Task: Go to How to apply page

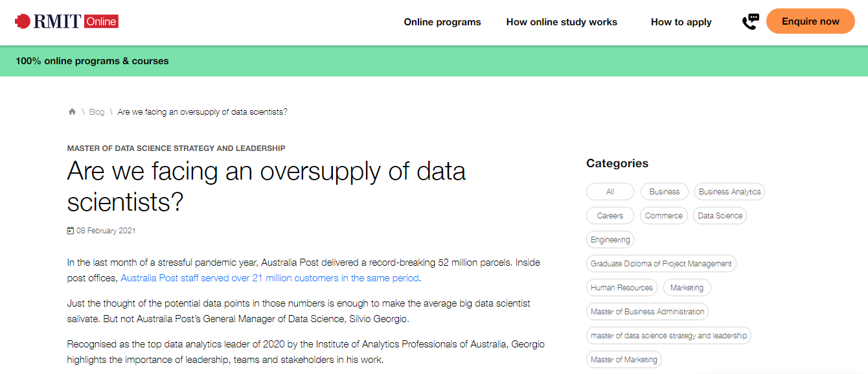Action: pos(681,22)
